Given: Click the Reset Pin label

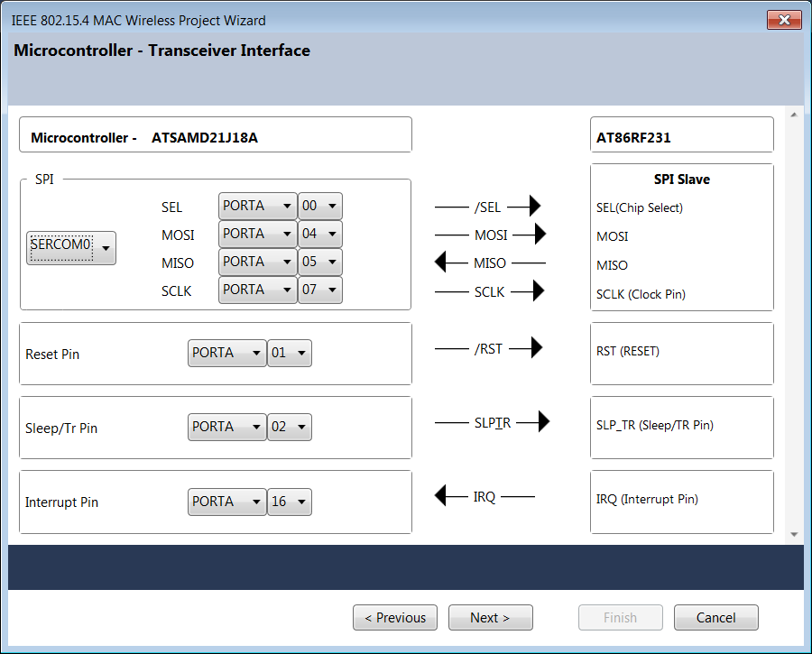Looking at the screenshot, I should [52, 355].
